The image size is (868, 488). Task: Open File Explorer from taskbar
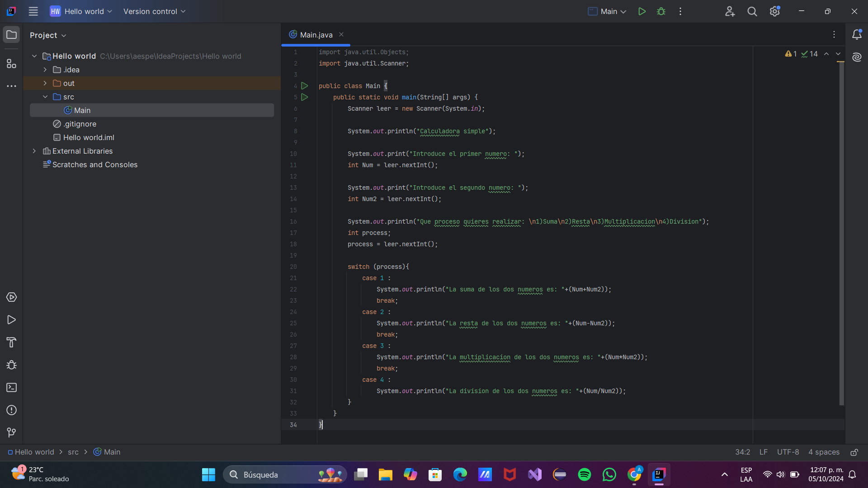385,474
